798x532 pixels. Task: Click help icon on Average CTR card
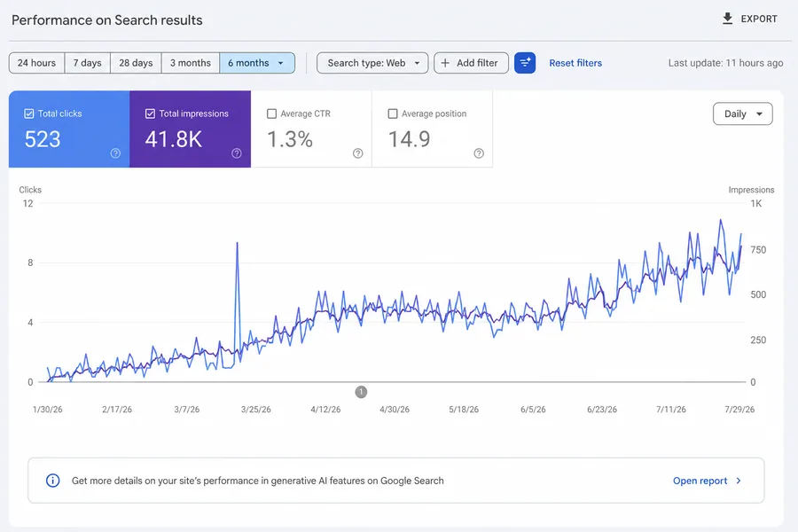358,153
